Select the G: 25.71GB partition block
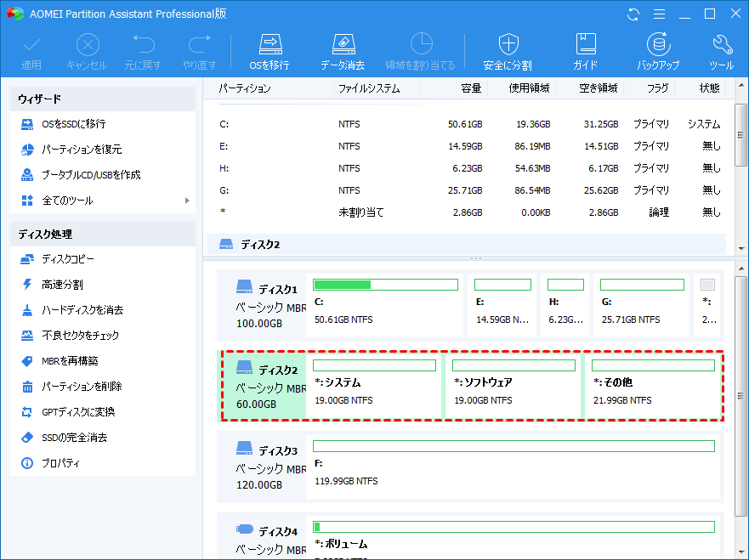This screenshot has width=749, height=560. pos(642,306)
